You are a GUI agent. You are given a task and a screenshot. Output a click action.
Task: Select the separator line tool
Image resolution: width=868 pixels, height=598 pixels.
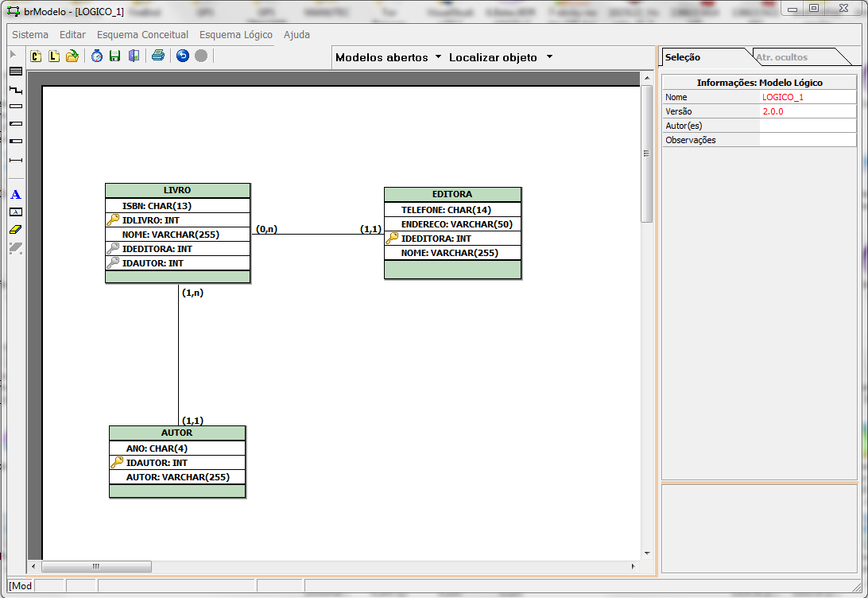[x=16, y=160]
